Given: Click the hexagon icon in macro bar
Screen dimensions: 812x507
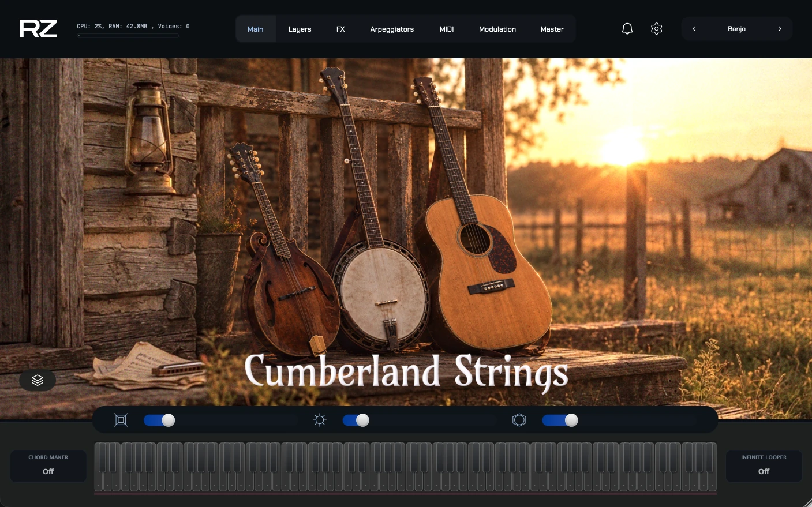Looking at the screenshot, I should [x=519, y=420].
